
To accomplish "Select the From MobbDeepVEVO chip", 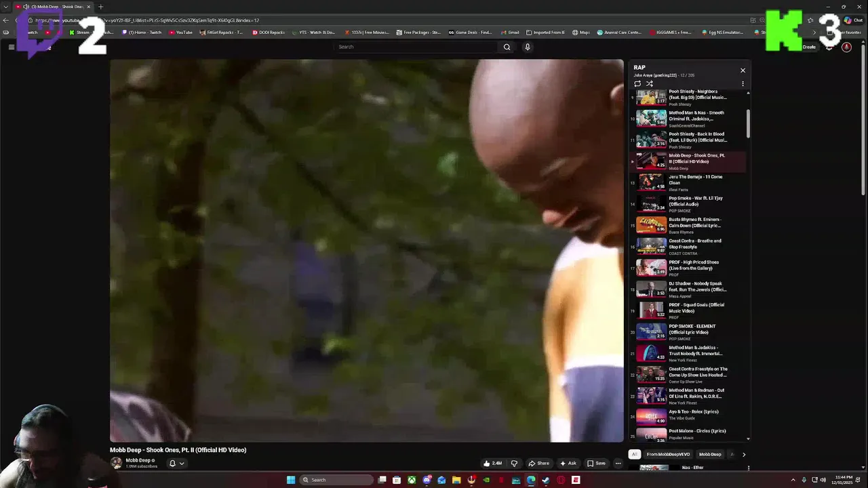I will 668,454.
